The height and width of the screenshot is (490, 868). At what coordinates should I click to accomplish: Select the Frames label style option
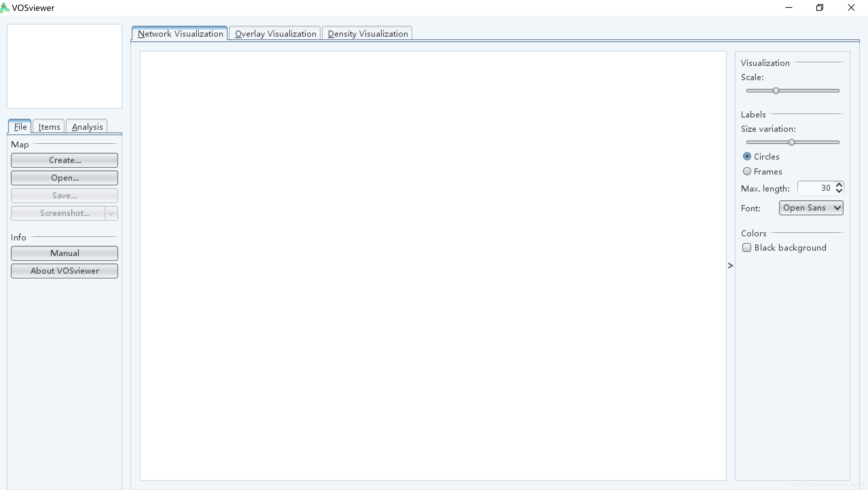point(747,171)
